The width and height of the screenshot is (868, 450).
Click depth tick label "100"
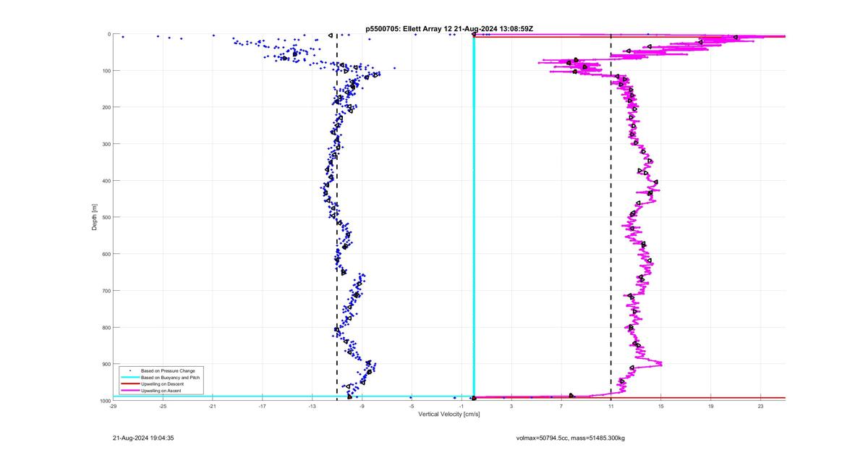pyautogui.click(x=106, y=71)
